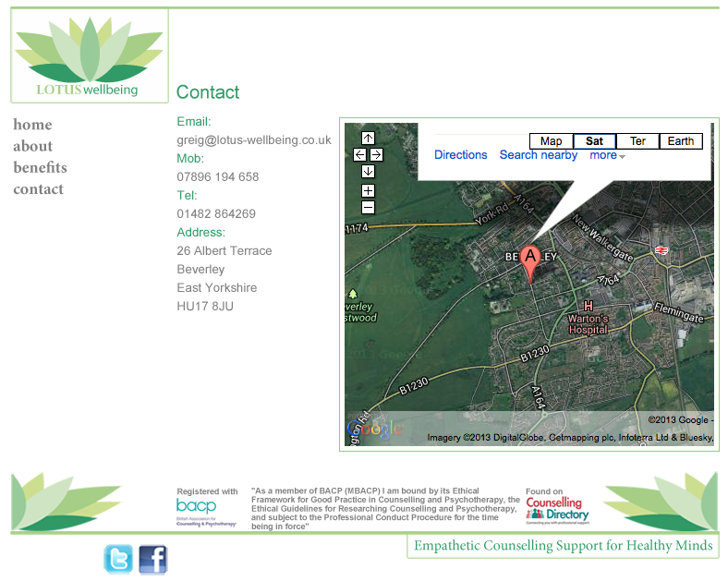Image resolution: width=728 pixels, height=581 pixels.
Task: Click the red A location marker
Action: tap(530, 263)
